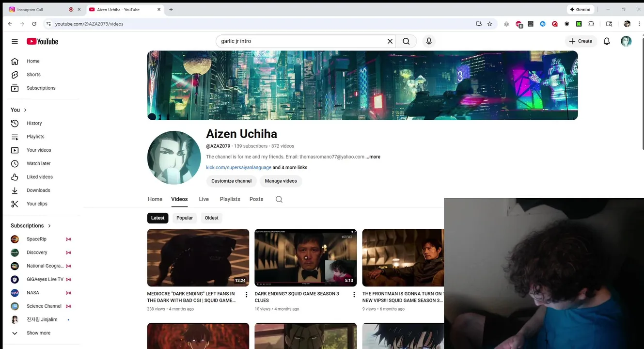
Task: Focus the garlic jr intro search field
Action: 300,41
